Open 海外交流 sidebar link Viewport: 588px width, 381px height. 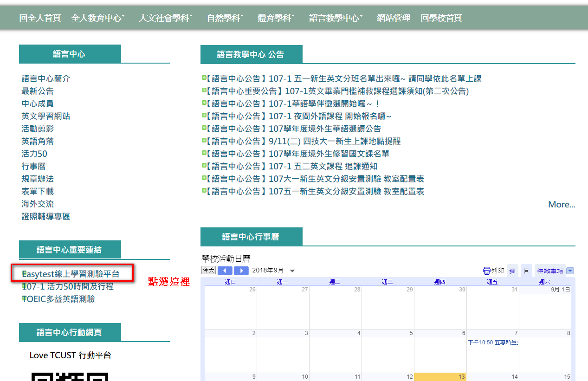pyautogui.click(x=38, y=204)
